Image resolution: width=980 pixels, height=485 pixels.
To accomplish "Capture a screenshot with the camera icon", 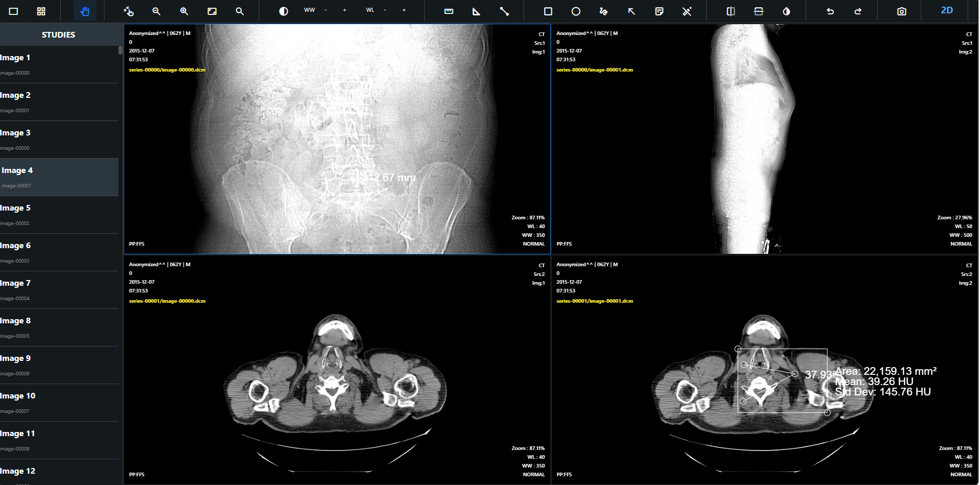I will click(x=900, y=11).
